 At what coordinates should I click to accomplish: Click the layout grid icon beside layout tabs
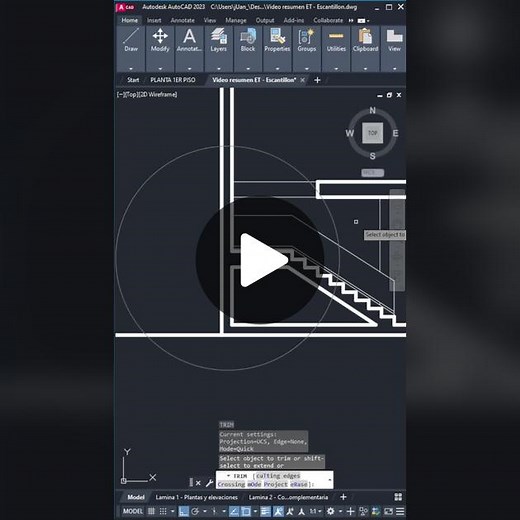pyautogui.click(x=398, y=497)
